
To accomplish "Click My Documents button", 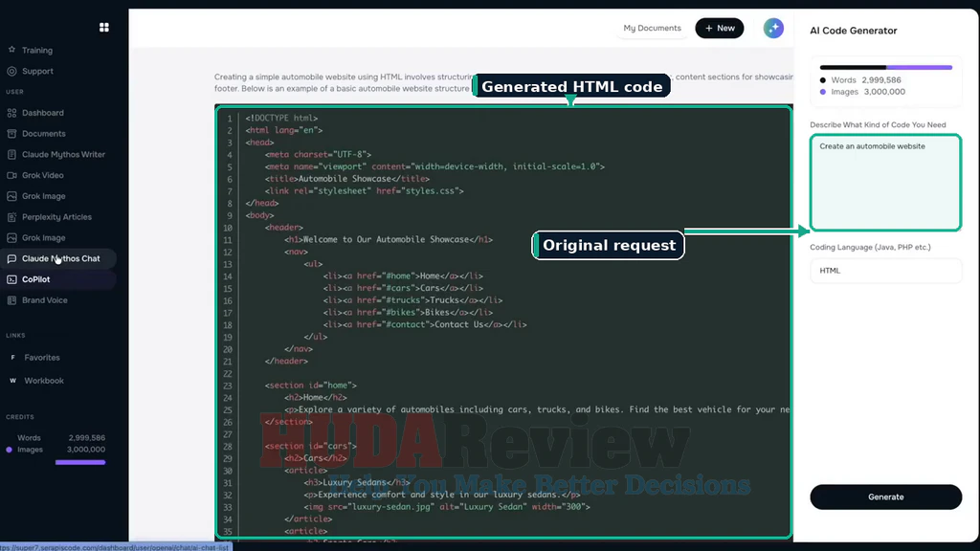I will [x=652, y=28].
